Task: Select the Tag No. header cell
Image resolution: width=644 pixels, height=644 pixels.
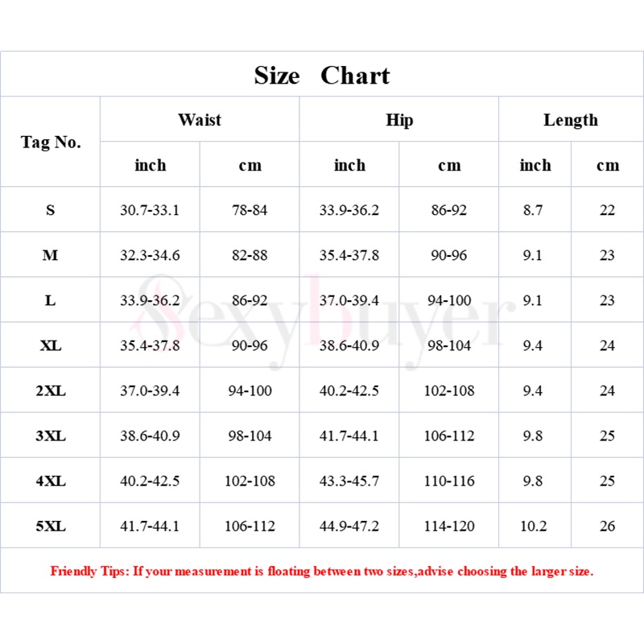Action: 51,142
